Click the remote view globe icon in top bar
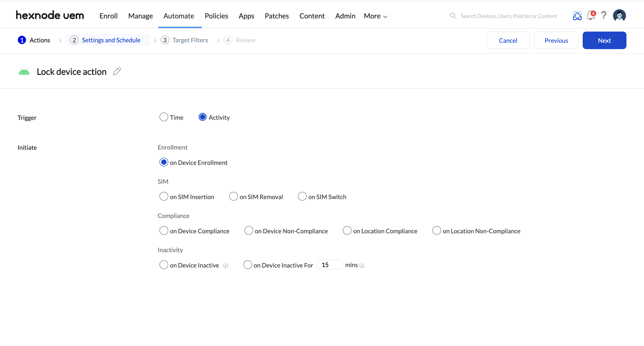This screenshot has height=346, width=644. (x=577, y=16)
